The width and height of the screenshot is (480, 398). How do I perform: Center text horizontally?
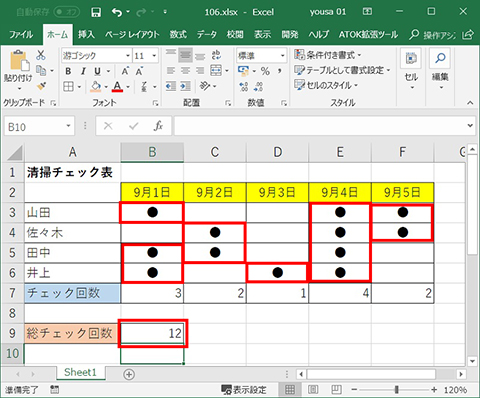click(185, 71)
